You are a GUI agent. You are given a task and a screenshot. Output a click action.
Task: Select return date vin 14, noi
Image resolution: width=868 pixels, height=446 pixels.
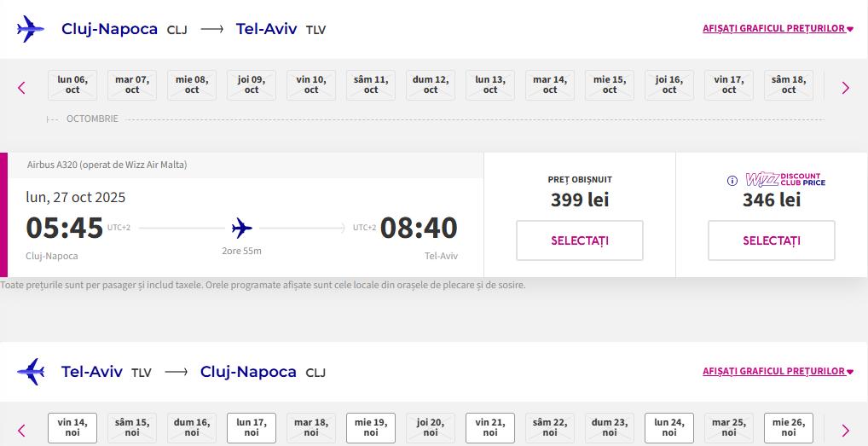pyautogui.click(x=72, y=427)
